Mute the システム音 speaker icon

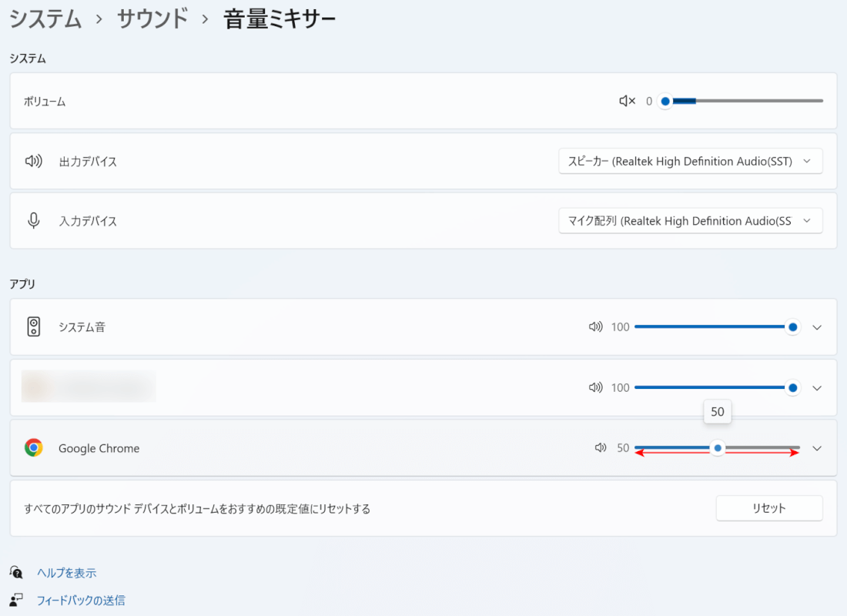[595, 327]
